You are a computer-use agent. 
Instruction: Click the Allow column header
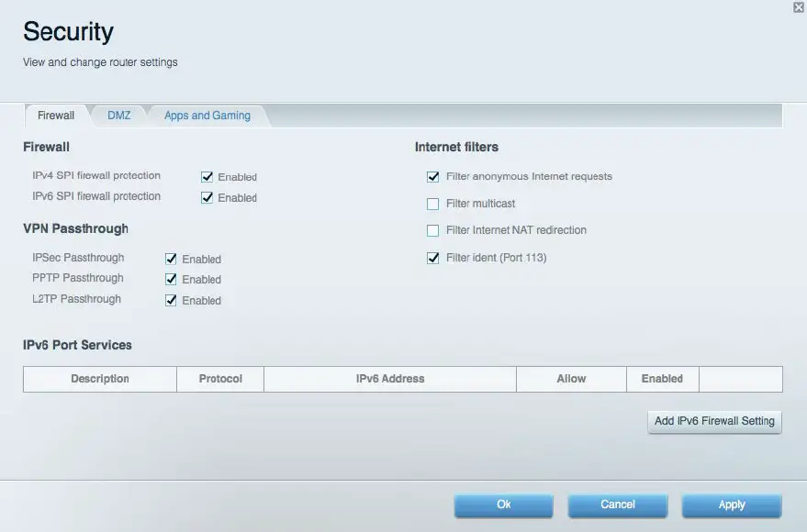[x=571, y=379]
